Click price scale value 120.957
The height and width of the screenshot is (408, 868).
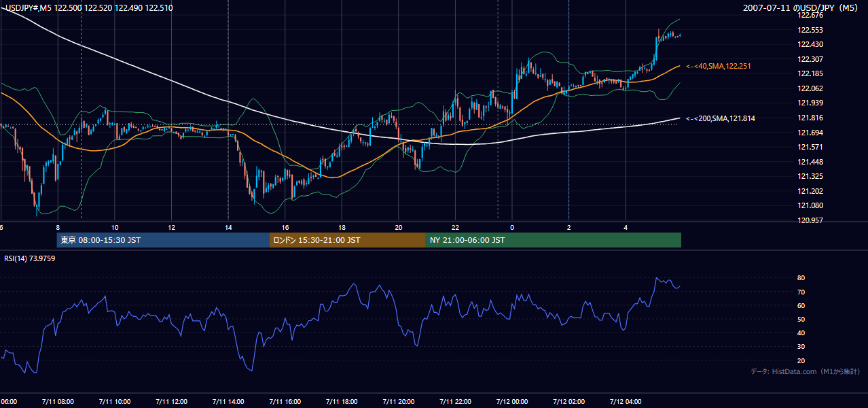point(810,220)
